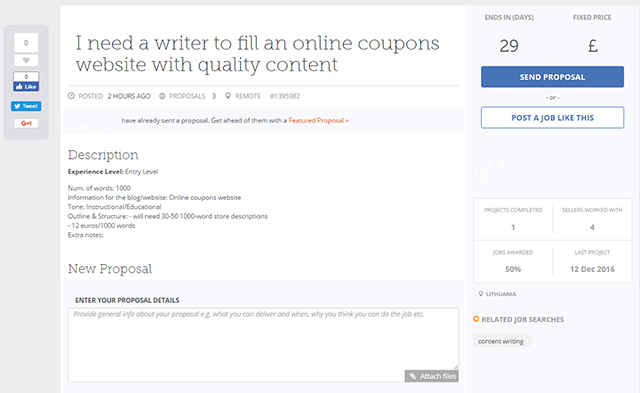The width and height of the screenshot is (640, 393).
Task: Click the heart favorite icon
Action: pos(26,60)
